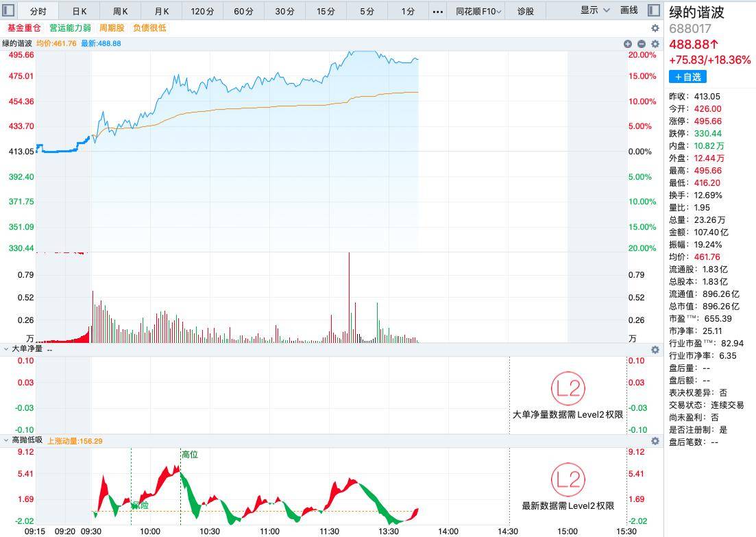Click the L2 badge in 大单净量 panel

568,388
